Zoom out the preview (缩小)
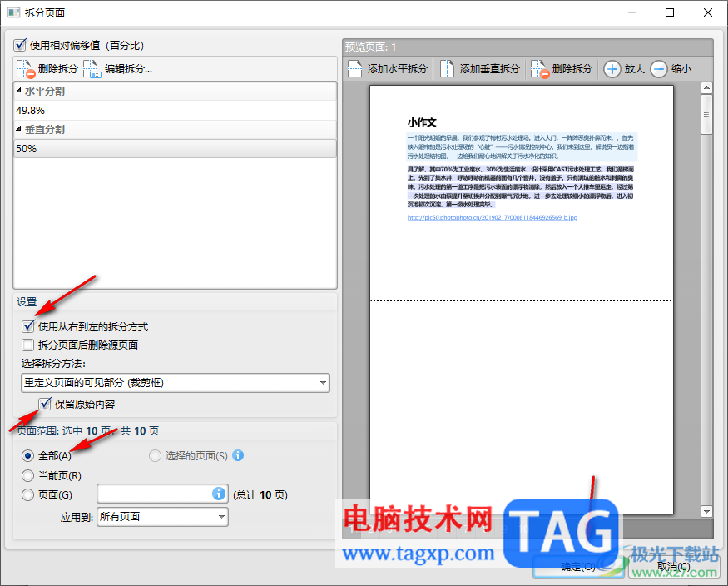728x586 pixels. coord(671,69)
